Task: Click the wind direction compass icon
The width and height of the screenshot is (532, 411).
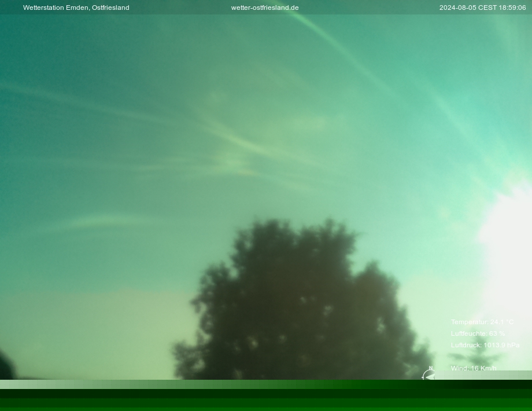Action: pos(429,373)
